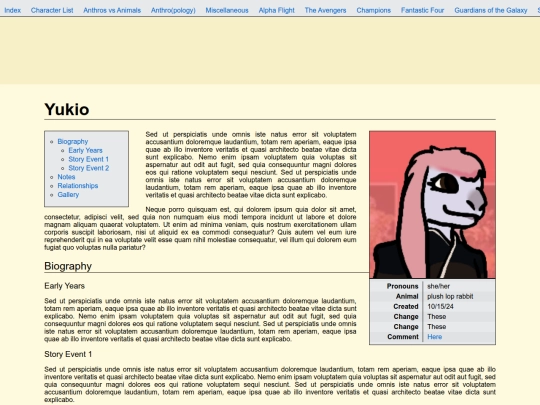Open the Character List page

[x=52, y=10]
